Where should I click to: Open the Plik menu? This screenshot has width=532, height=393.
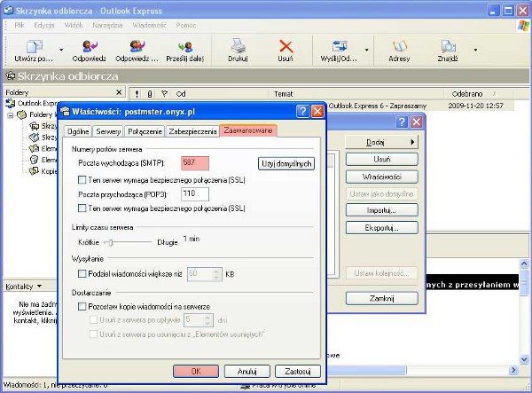[20, 25]
